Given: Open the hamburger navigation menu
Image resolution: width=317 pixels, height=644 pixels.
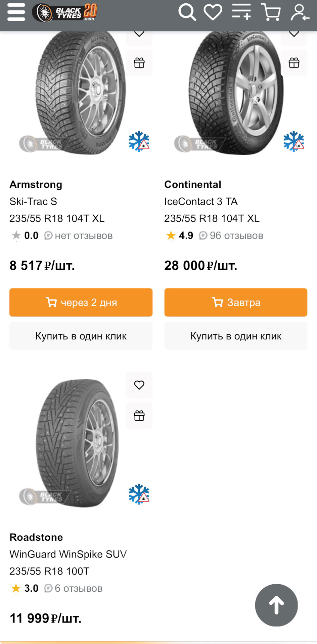Looking at the screenshot, I should [x=16, y=12].
